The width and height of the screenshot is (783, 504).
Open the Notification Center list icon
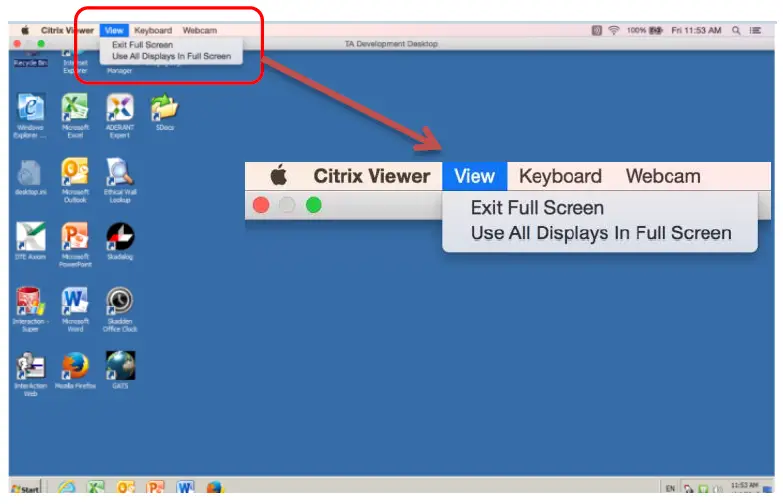(x=755, y=30)
